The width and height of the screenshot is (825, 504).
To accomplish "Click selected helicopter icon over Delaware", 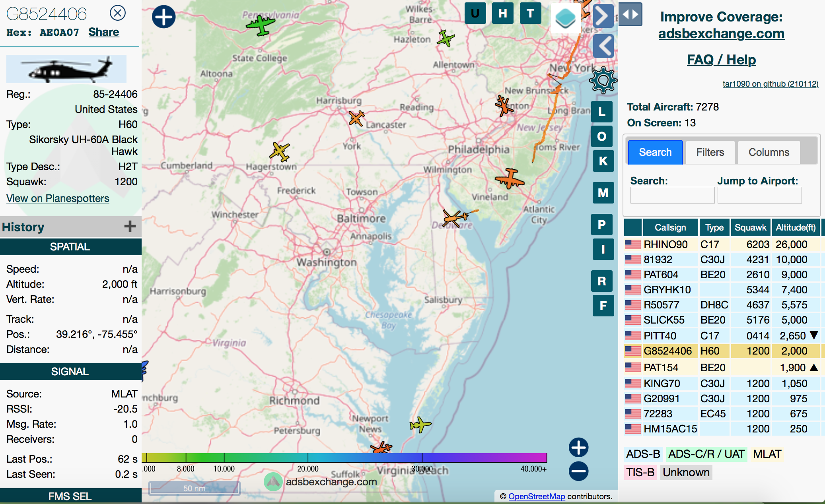I will 456,218.
